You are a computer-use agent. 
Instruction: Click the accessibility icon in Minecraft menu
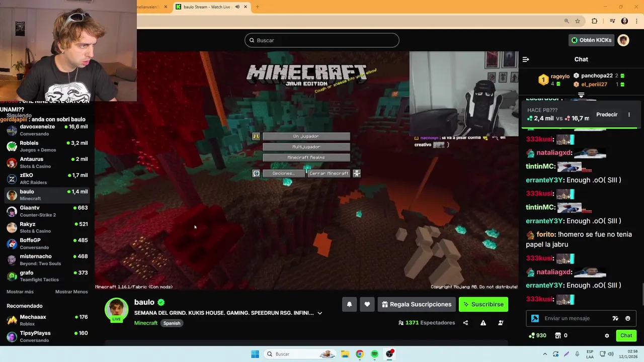[x=357, y=173]
